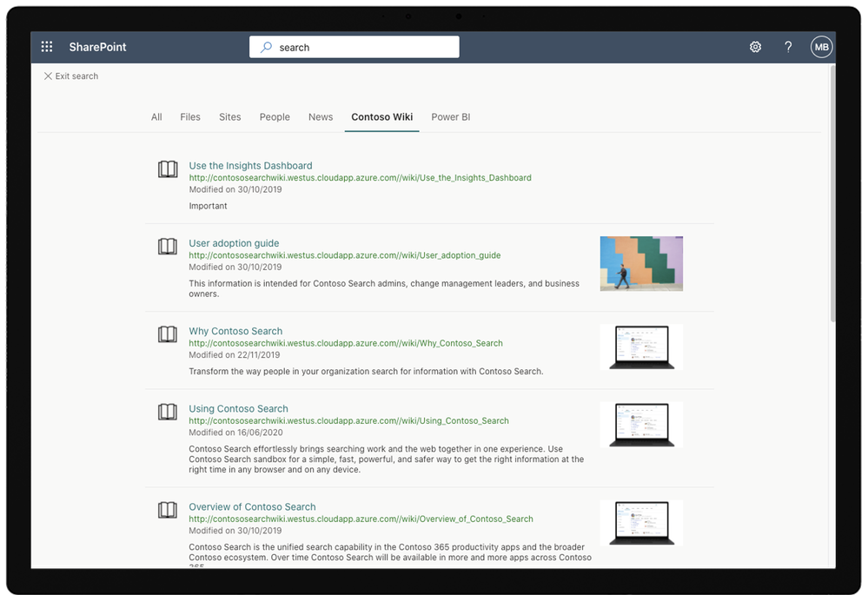
Task: Click book icon for Why Contoso Search
Action: tap(168, 334)
